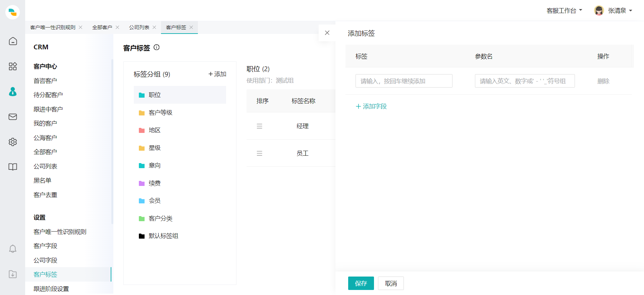Click the 取消 button
The height and width of the screenshot is (295, 644).
point(391,283)
